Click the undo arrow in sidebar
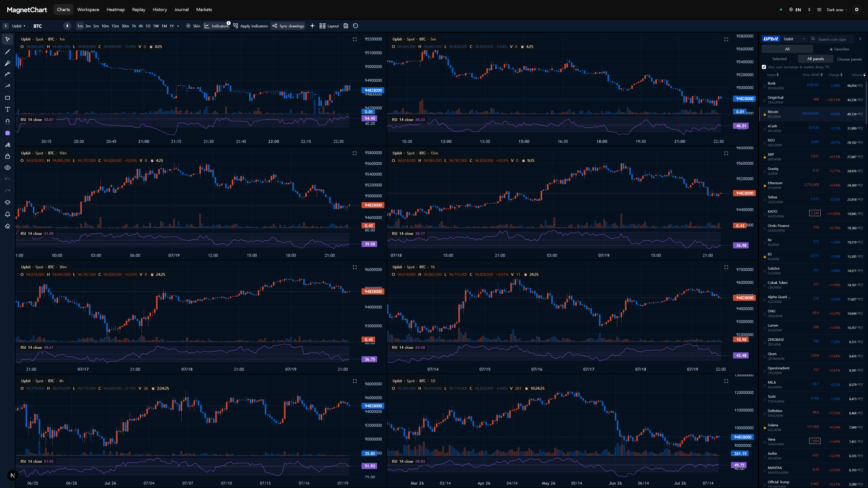The image size is (868, 488). click(x=7, y=179)
